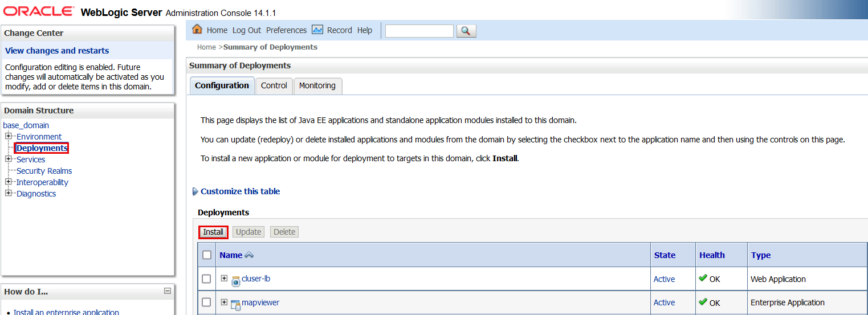Click the Home house icon
The height and width of the screenshot is (315, 868).
coord(197,30)
